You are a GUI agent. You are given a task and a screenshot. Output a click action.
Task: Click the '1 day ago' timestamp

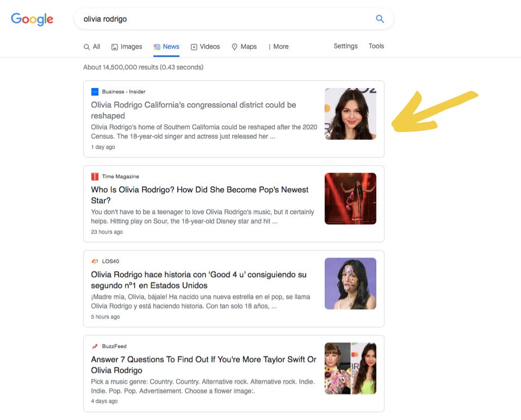[103, 147]
